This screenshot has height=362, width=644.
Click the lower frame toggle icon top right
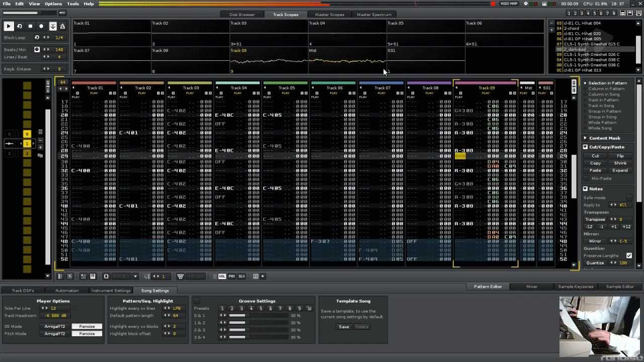click(x=631, y=14)
